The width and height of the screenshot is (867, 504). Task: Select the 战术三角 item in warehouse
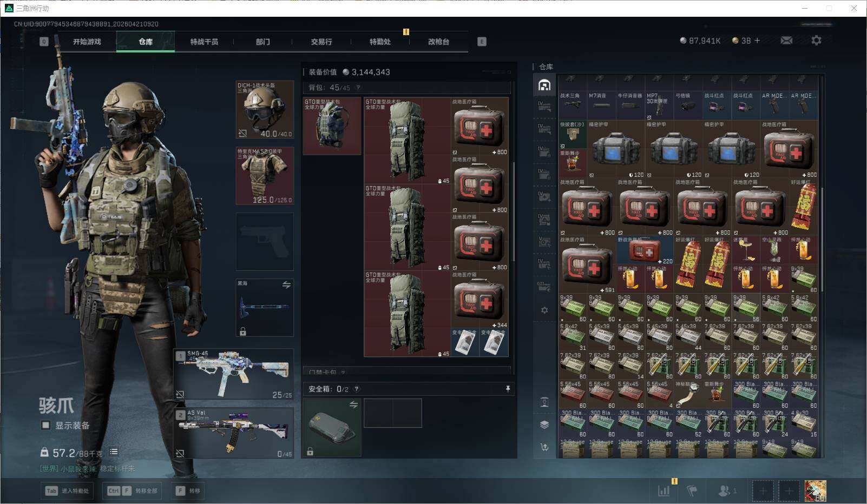[x=573, y=105]
